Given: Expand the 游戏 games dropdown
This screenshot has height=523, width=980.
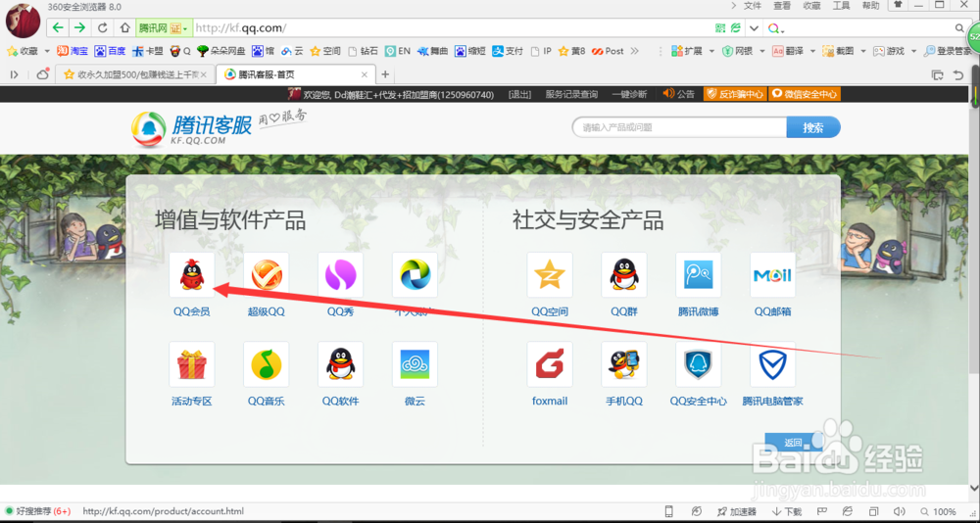Looking at the screenshot, I should click(x=913, y=51).
